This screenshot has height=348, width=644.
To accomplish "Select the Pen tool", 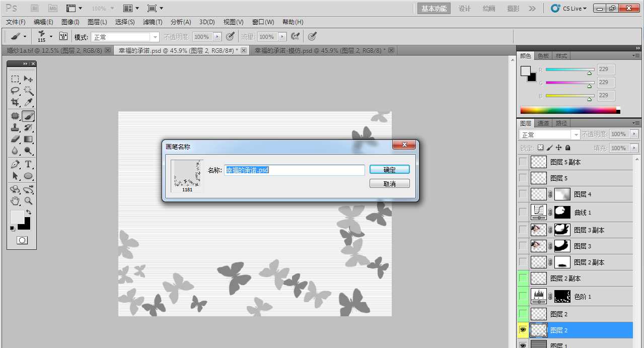I will pos(15,164).
